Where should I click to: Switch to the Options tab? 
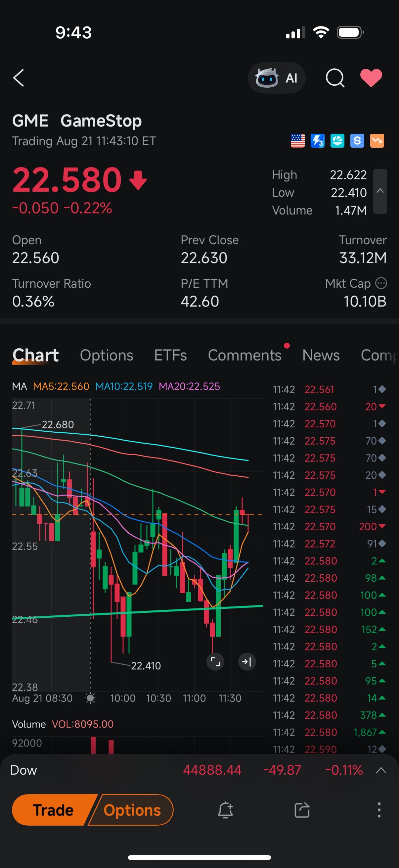[x=107, y=355]
